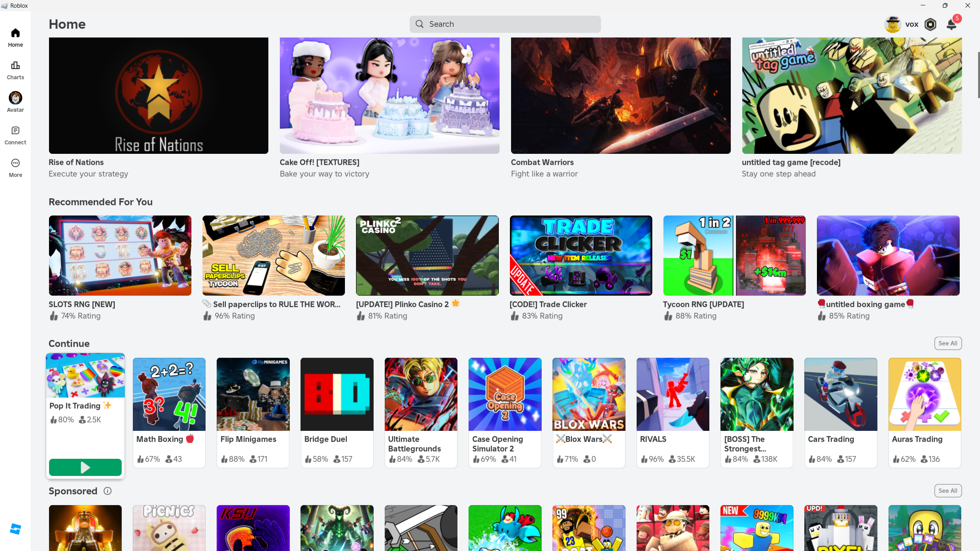
Task: Open the Rise of Nations thumbnail
Action: pyautogui.click(x=158, y=96)
